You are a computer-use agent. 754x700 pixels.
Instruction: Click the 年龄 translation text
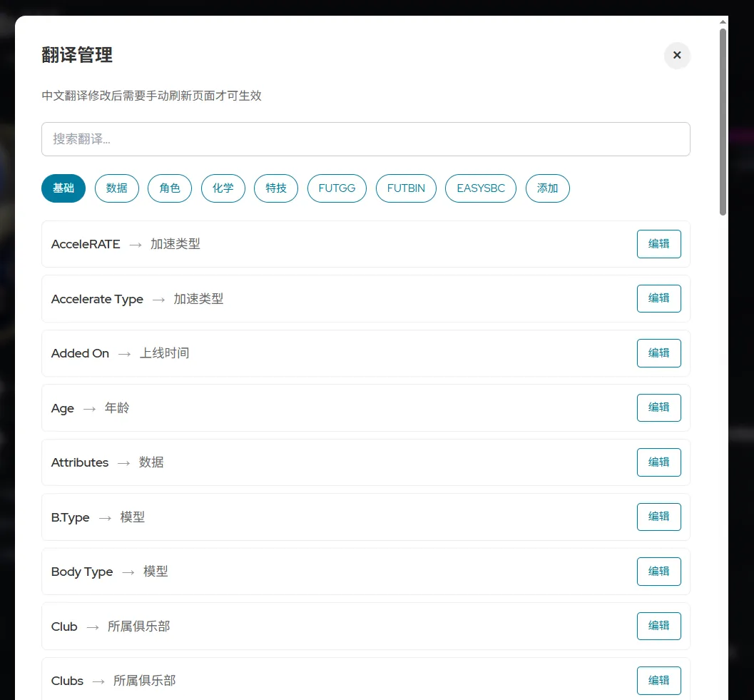coord(117,408)
